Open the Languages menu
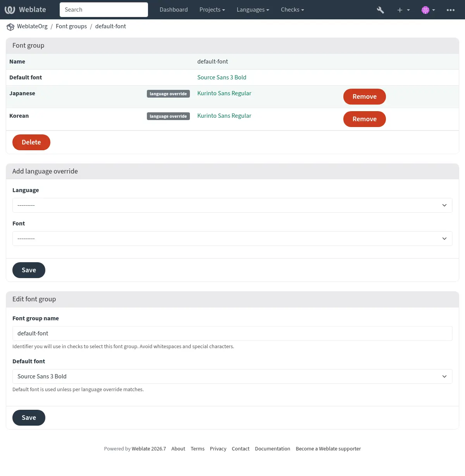The height and width of the screenshot is (476, 465). 253,10
